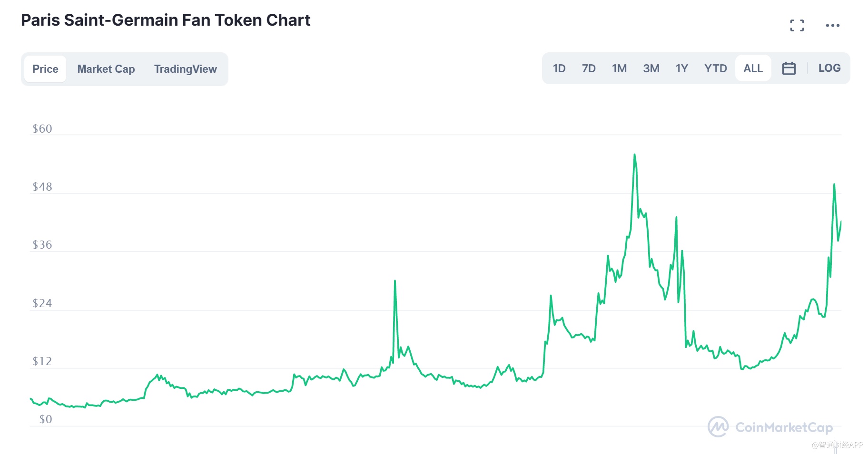Choose the 3M time range

651,68
